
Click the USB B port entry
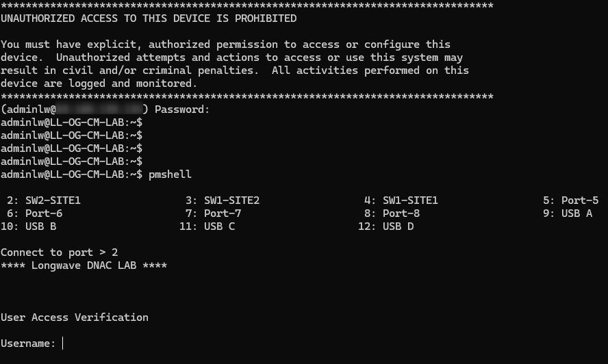[40, 226]
